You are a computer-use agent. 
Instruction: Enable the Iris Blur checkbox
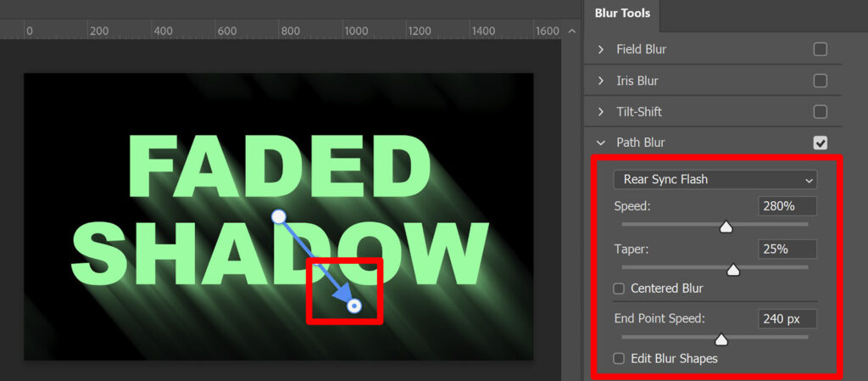pos(820,81)
